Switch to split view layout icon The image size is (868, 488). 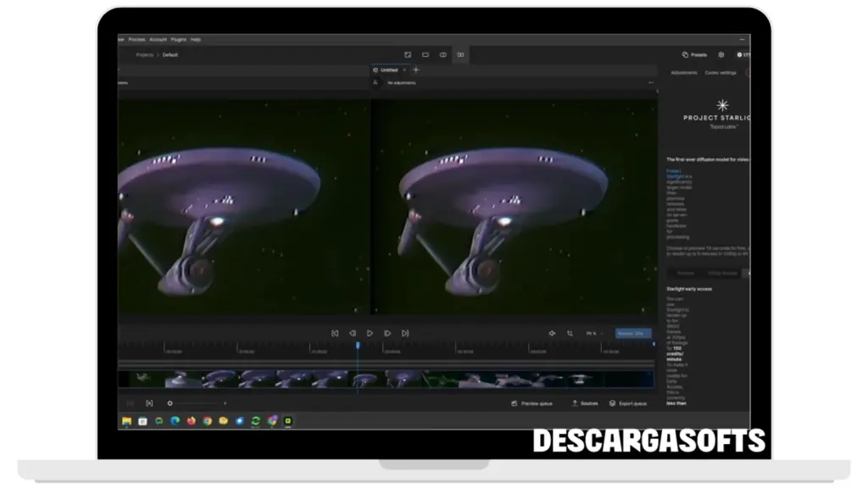click(x=442, y=55)
